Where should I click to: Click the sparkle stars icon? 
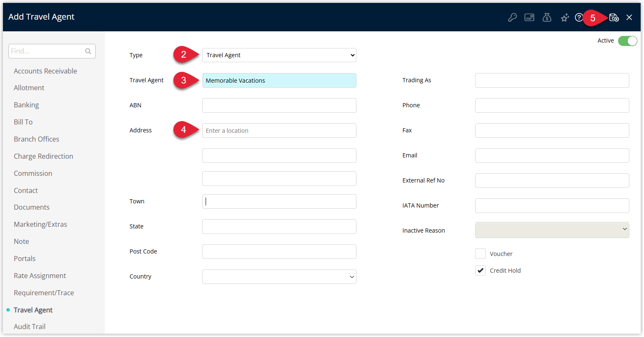565,18
